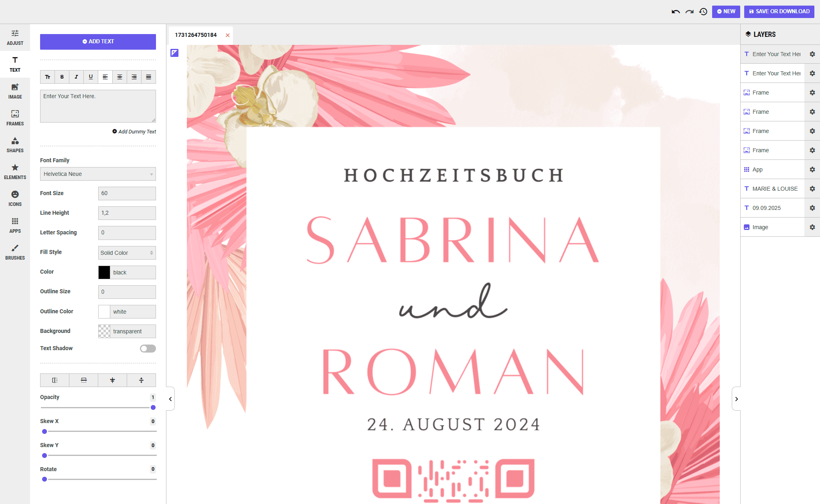Open settings for the Image layer

click(x=813, y=227)
